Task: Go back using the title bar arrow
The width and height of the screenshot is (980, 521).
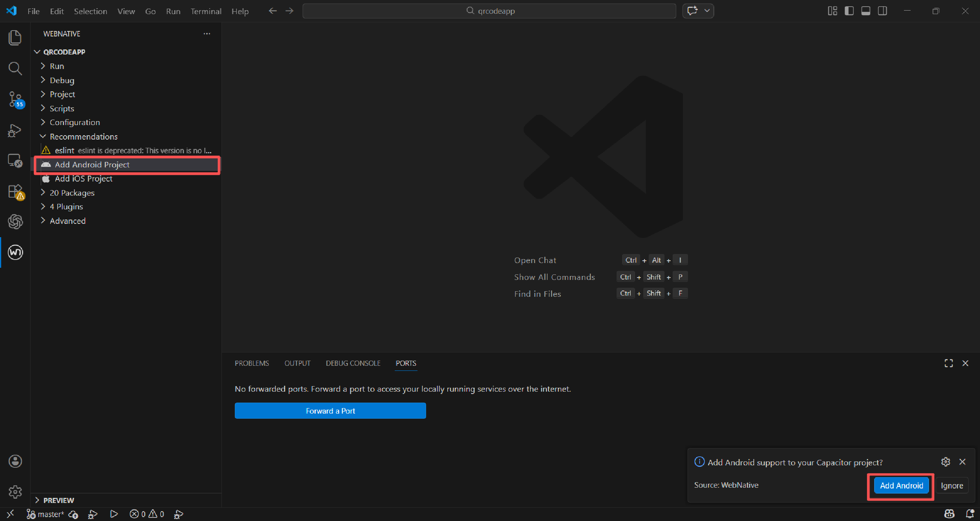Action: (x=272, y=11)
